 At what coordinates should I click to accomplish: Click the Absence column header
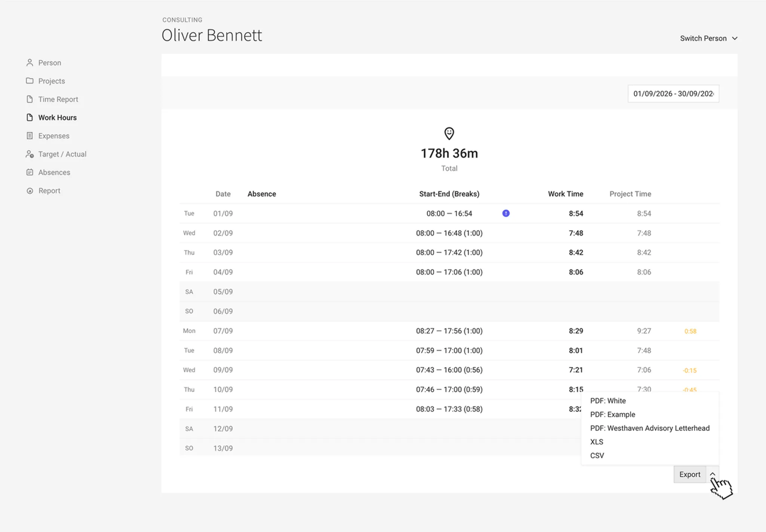262,194
